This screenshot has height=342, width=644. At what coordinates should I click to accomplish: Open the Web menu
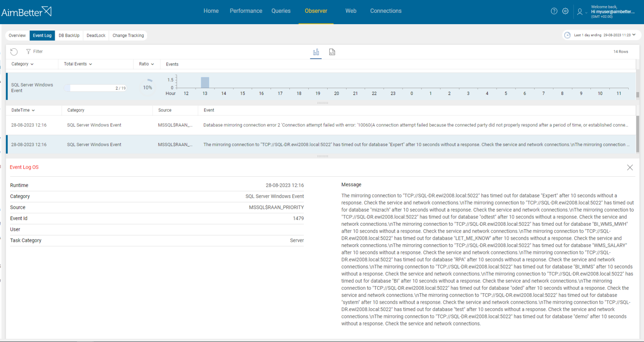[351, 11]
